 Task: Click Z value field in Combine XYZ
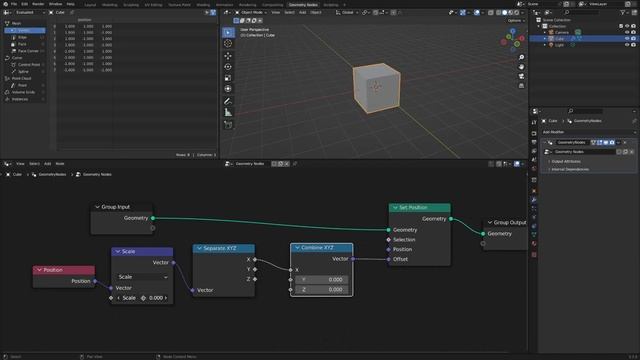click(322, 289)
